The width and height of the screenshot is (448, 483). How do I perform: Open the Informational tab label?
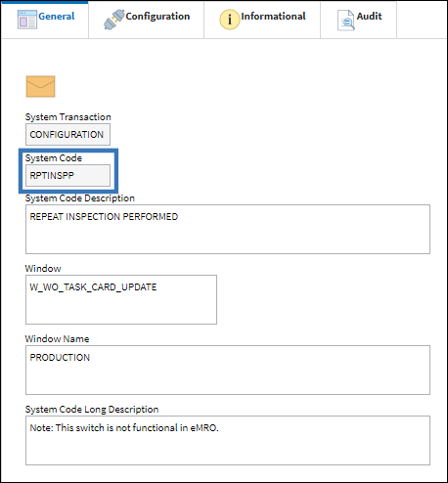tap(273, 16)
